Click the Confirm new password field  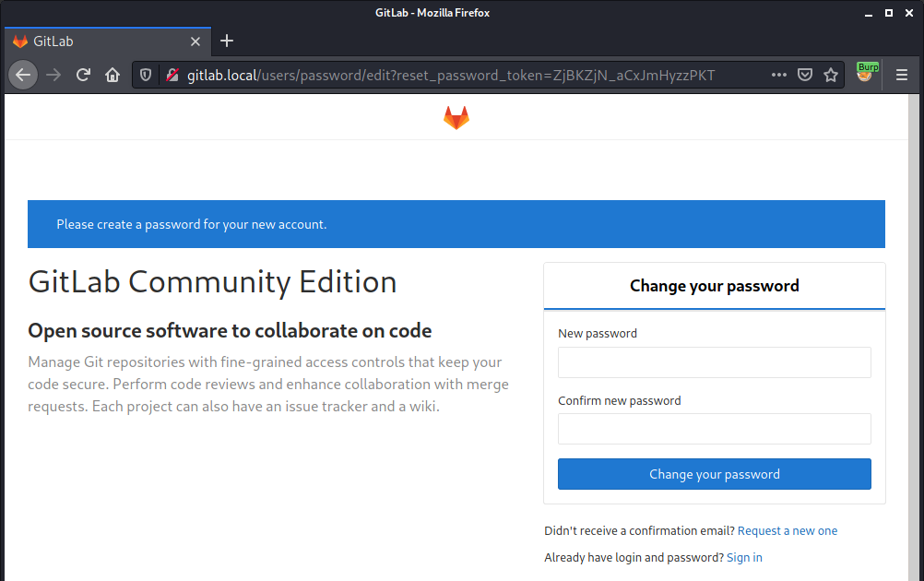[x=714, y=429]
